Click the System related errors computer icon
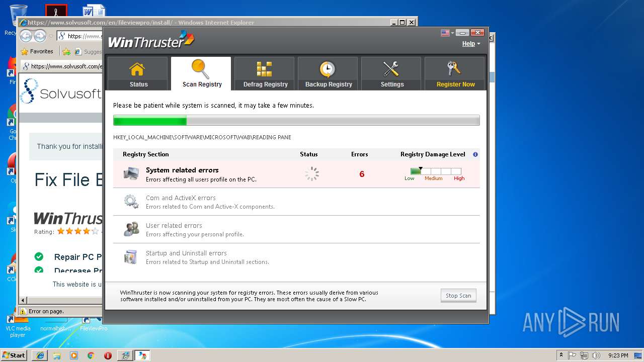 (x=131, y=174)
